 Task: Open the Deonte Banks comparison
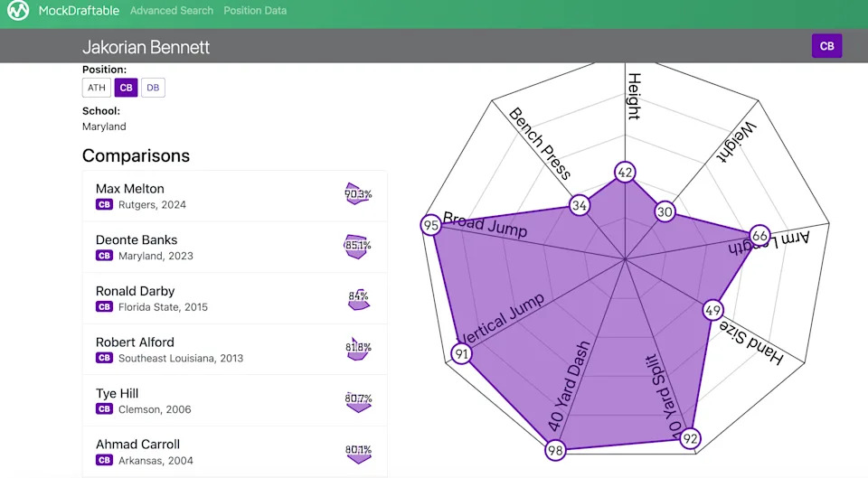click(x=137, y=239)
